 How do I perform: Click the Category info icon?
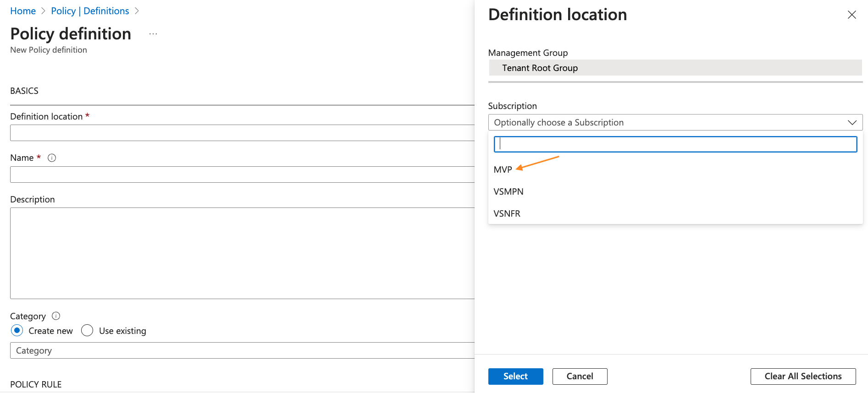56,316
